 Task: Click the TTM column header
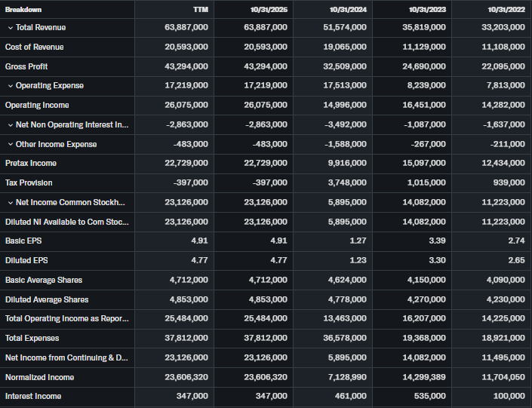click(x=201, y=9)
